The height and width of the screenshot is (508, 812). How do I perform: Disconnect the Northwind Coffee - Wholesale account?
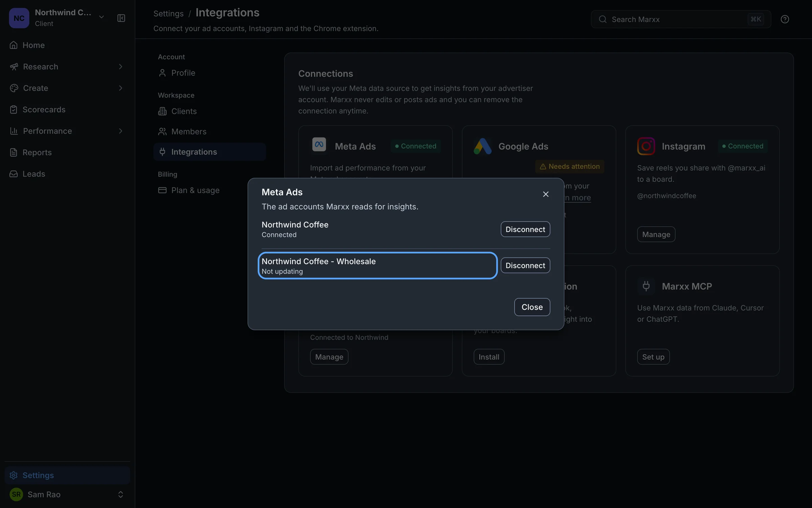525,265
